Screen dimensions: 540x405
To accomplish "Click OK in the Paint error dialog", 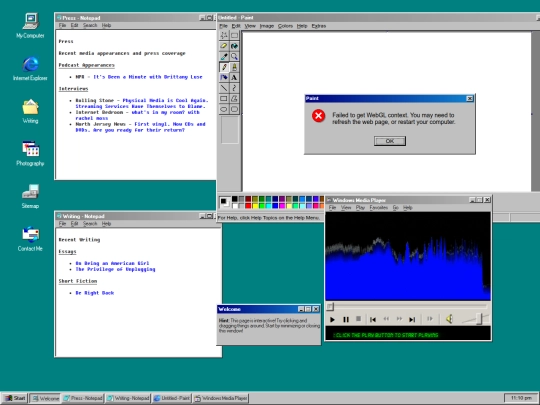I will coord(390,141).
